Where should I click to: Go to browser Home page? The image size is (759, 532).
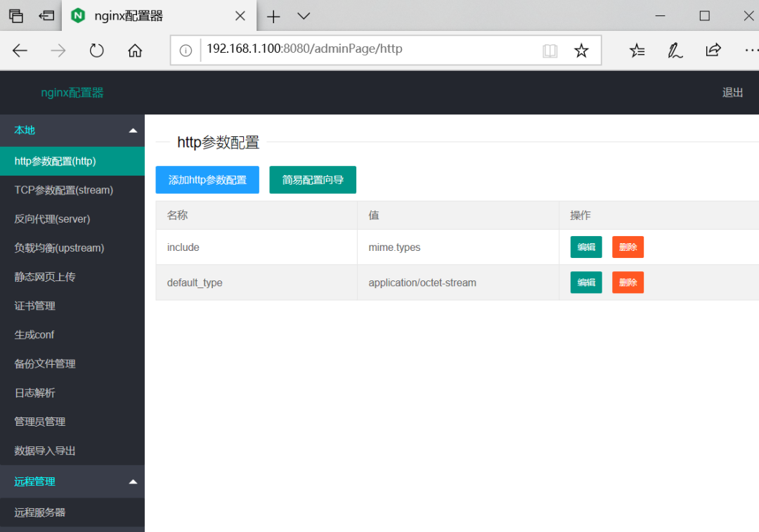[135, 51]
